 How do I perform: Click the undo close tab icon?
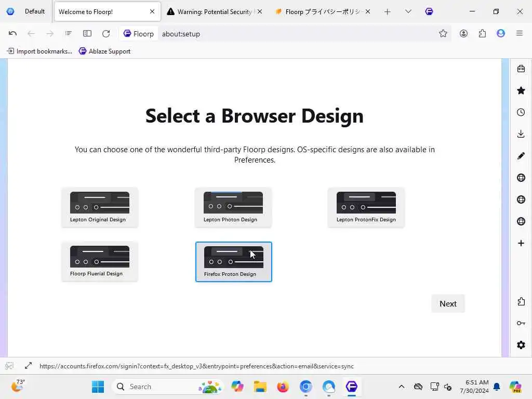[x=12, y=33]
